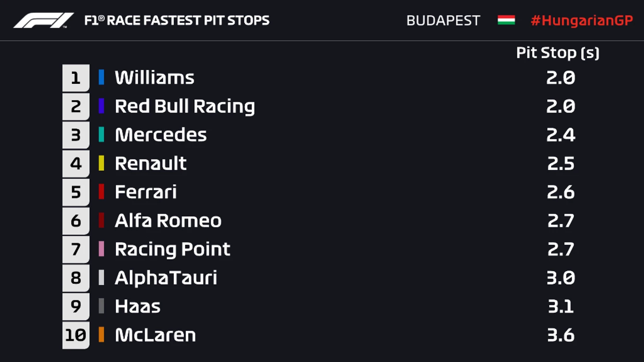Click the position 10 rank badge
Image resolution: width=644 pixels, height=362 pixels.
tap(76, 335)
